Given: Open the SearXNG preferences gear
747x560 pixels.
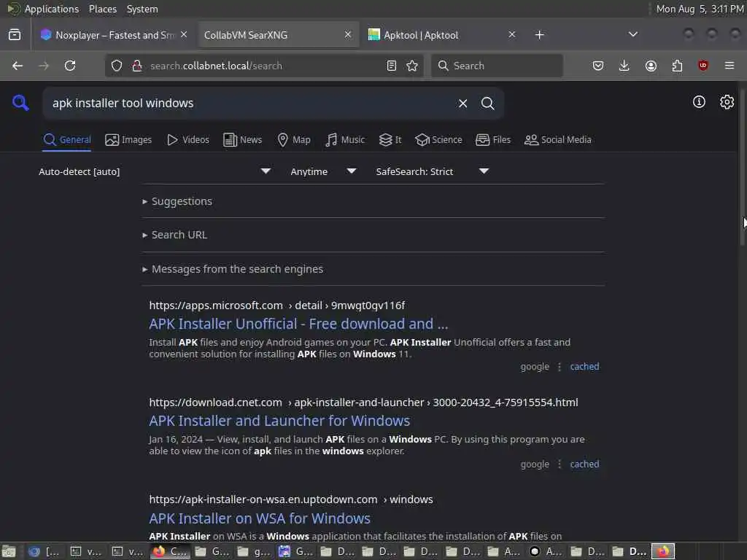Looking at the screenshot, I should 727,102.
